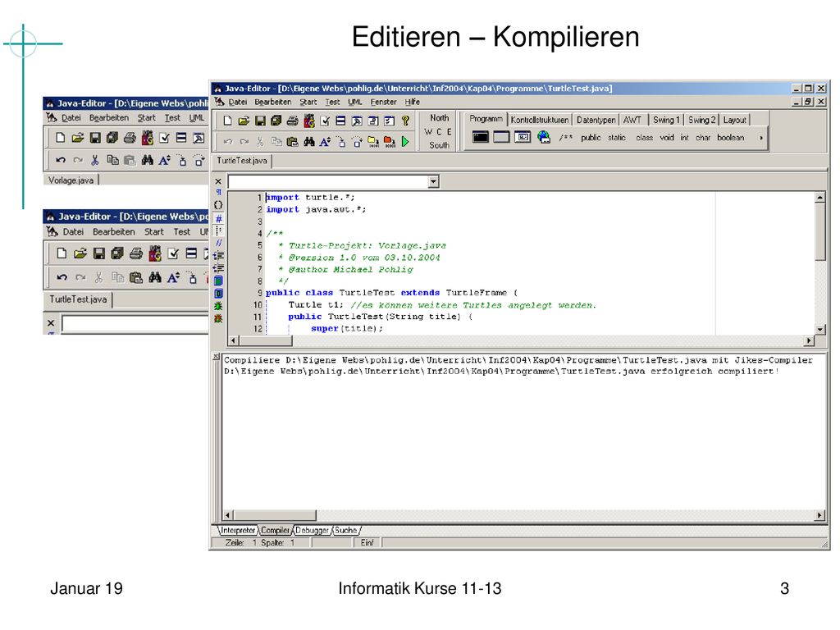Viewport: 840px width, 630px height.
Task: Click North layout button
Action: tap(440, 118)
